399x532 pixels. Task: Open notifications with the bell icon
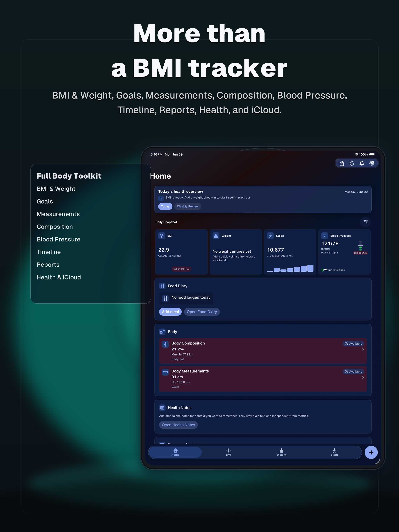tap(362, 163)
